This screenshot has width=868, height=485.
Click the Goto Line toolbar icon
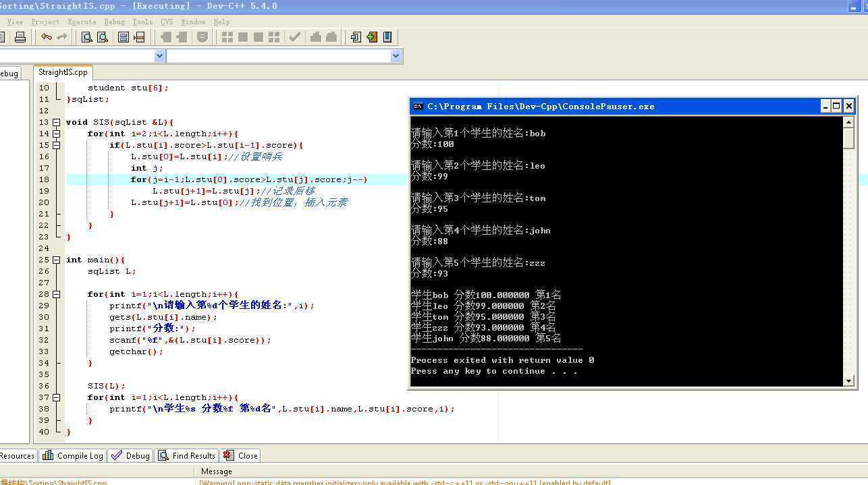[x=140, y=37]
